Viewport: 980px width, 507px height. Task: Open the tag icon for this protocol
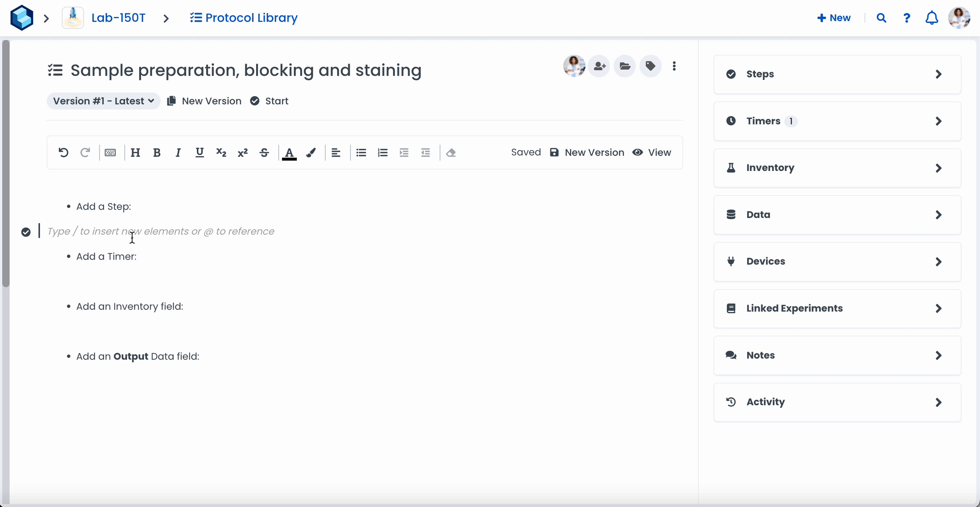pos(650,66)
